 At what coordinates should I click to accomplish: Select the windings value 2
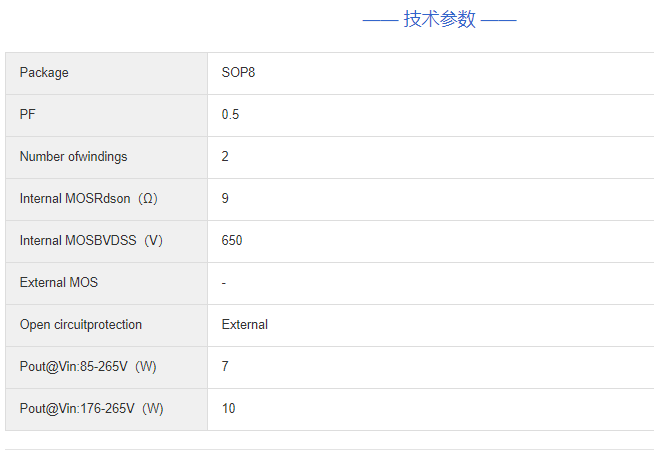point(225,157)
